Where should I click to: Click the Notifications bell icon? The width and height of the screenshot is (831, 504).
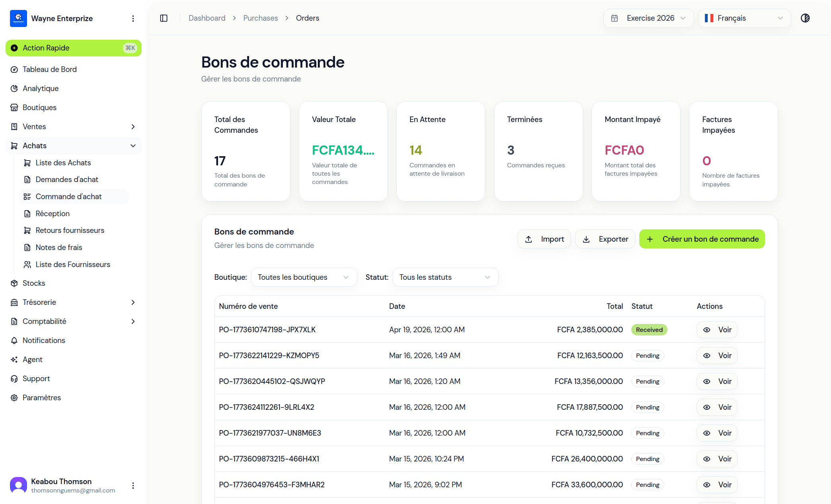point(14,341)
